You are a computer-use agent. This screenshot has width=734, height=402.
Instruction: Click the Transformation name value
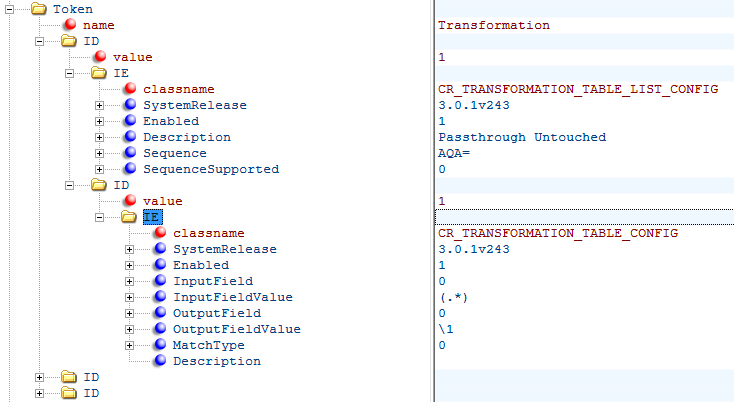494,25
